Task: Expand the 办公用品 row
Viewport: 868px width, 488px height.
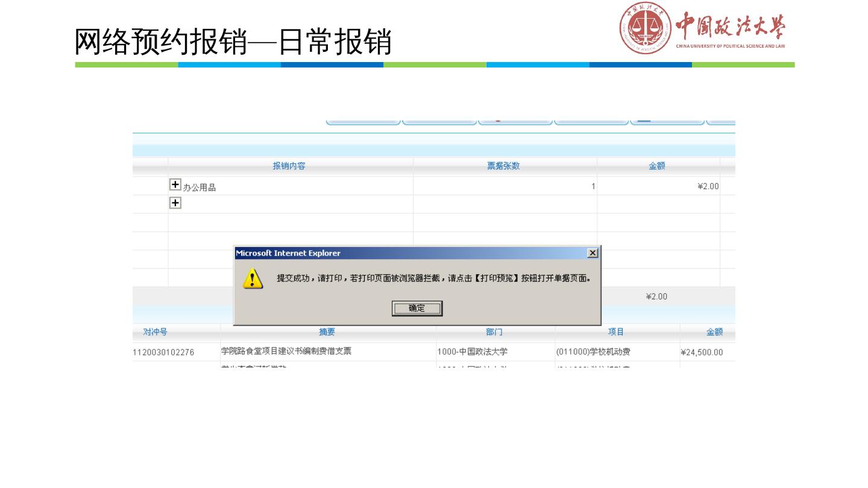Action: pos(175,185)
